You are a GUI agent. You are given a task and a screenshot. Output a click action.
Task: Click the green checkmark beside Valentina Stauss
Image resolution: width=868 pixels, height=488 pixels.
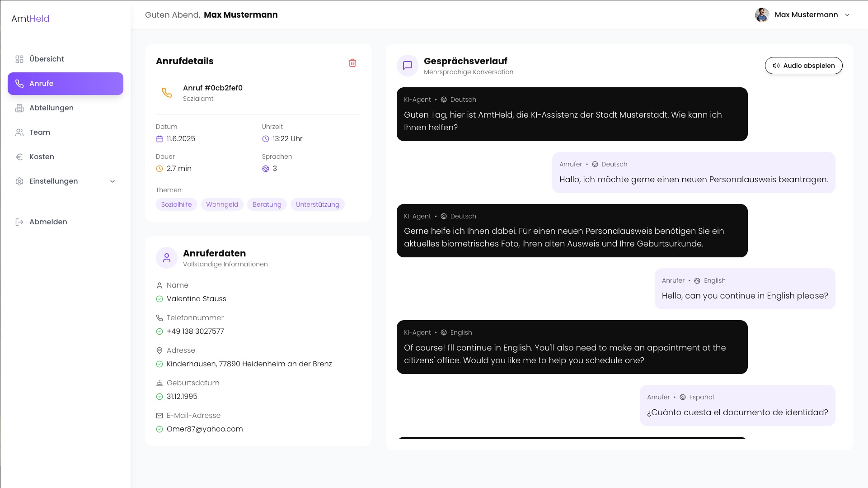[x=160, y=299]
